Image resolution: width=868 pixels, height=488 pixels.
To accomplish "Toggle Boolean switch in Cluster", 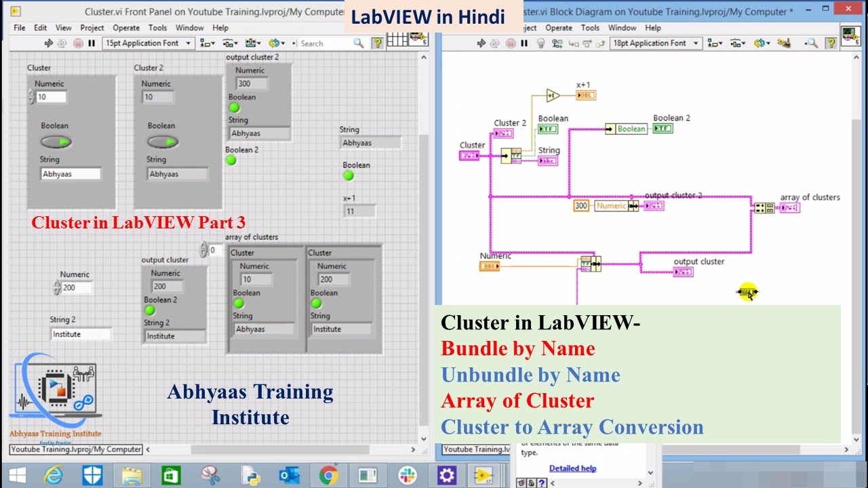I will pos(56,142).
